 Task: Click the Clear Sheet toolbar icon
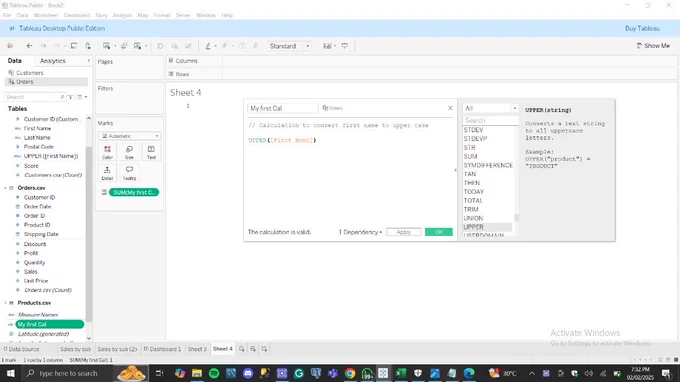pyautogui.click(x=137, y=46)
